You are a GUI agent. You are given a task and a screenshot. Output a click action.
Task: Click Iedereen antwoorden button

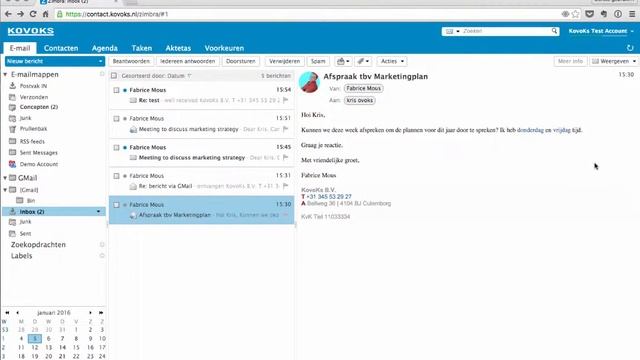click(x=187, y=61)
